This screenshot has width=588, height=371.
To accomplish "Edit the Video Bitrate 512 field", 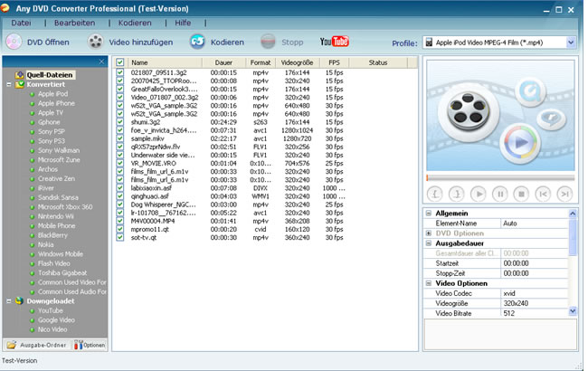I will 535,313.
